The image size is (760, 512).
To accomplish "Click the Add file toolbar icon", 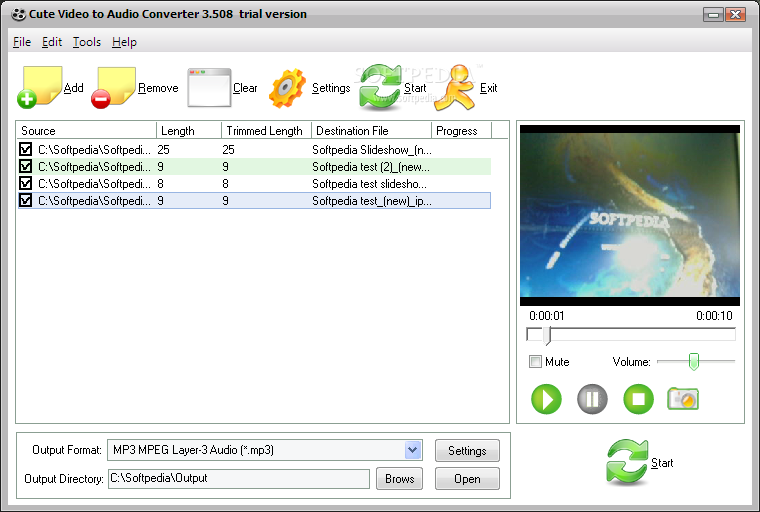I will (40, 87).
